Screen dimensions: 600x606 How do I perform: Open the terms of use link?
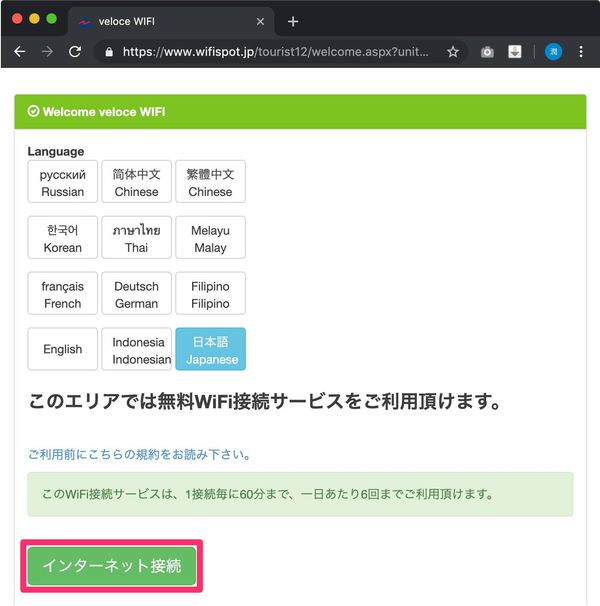[140, 454]
